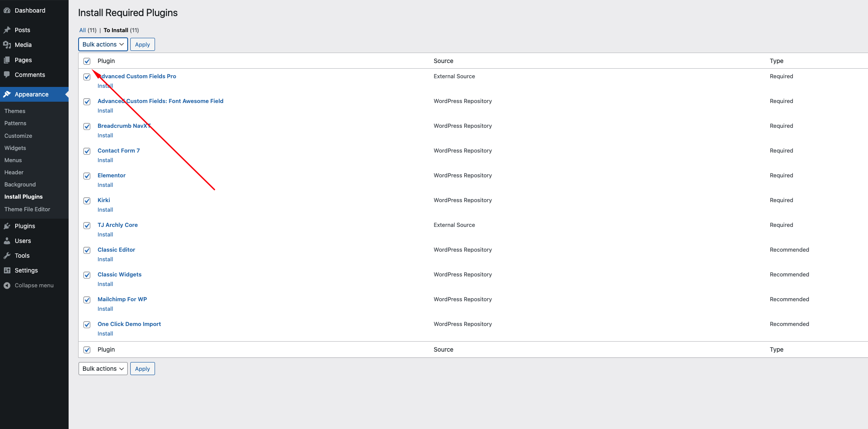
Task: Click Collapse menu in the sidebar
Action: (x=34, y=286)
